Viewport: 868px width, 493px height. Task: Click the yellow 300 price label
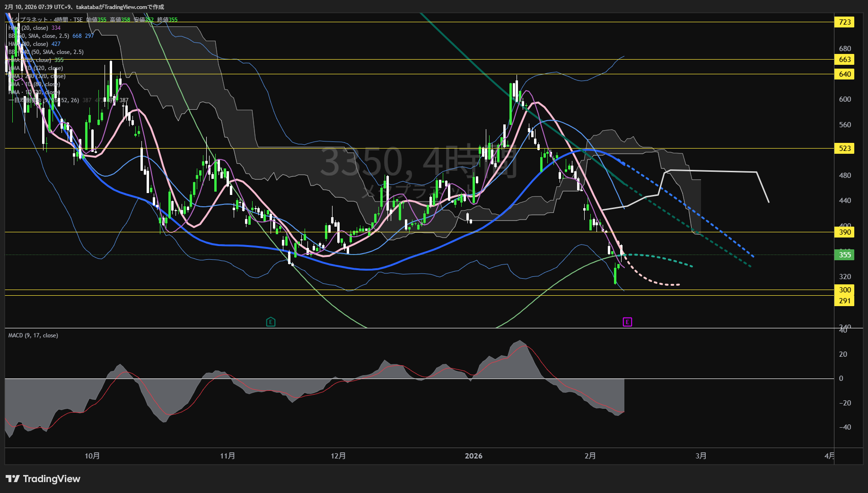[845, 290]
